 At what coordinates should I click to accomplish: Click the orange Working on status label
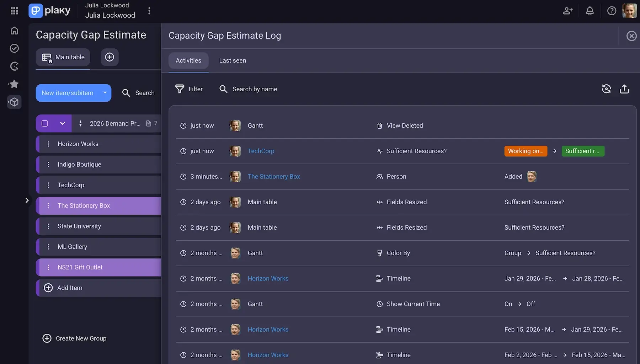526,151
